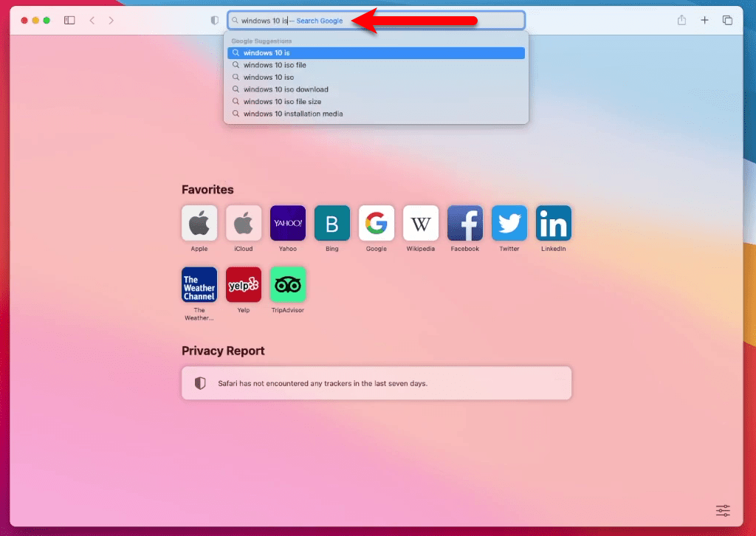Viewport: 756px width, 536px height.
Task: Click the Privacy Report tracker summary box
Action: (x=377, y=383)
